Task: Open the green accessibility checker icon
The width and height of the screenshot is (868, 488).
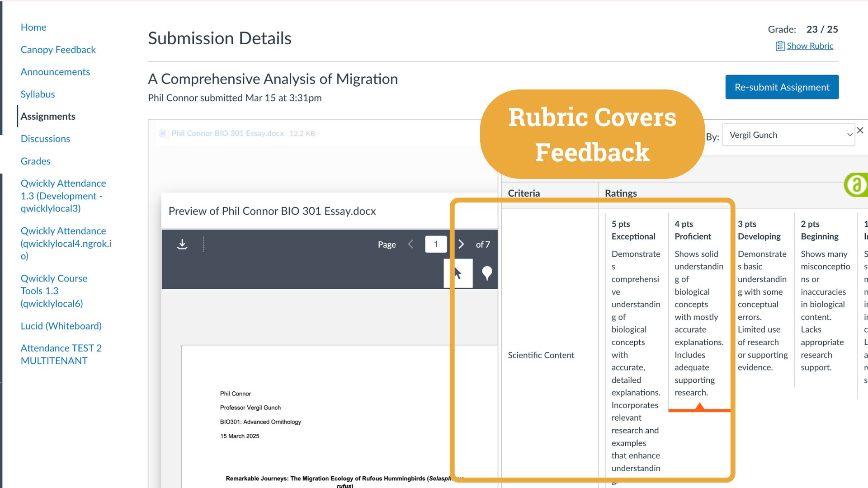Action: [856, 185]
